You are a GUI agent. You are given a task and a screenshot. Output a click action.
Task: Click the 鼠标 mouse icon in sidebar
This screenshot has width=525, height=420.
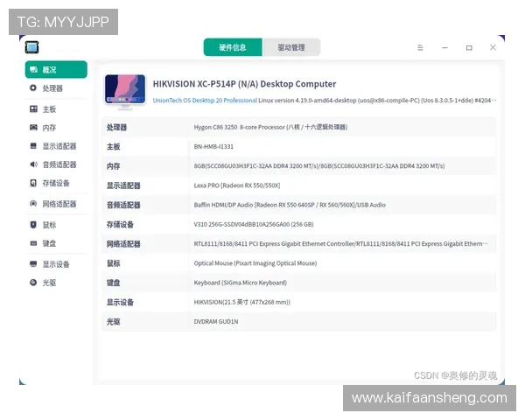(x=33, y=225)
